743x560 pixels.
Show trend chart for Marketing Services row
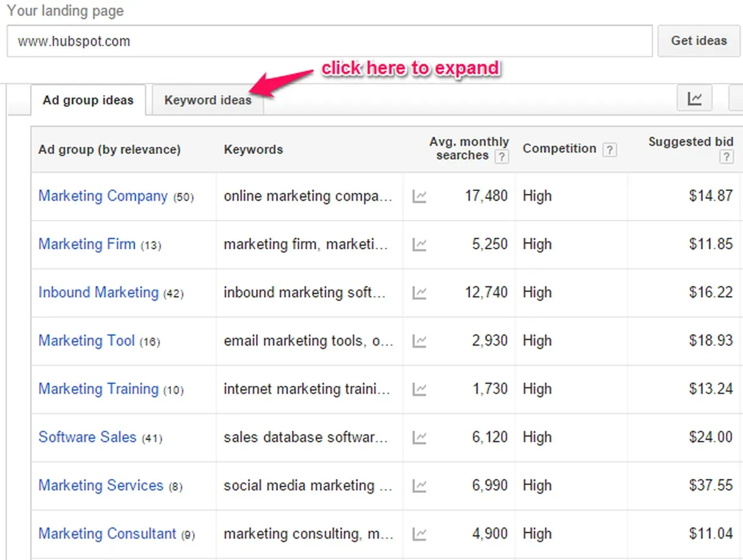[419, 485]
